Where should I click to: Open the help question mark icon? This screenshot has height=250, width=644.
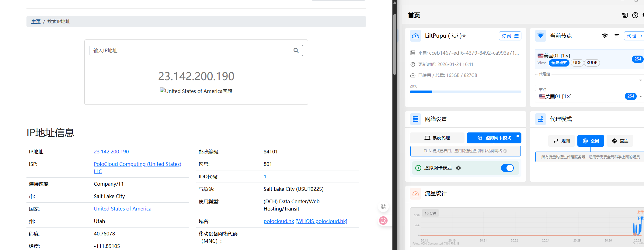click(635, 15)
